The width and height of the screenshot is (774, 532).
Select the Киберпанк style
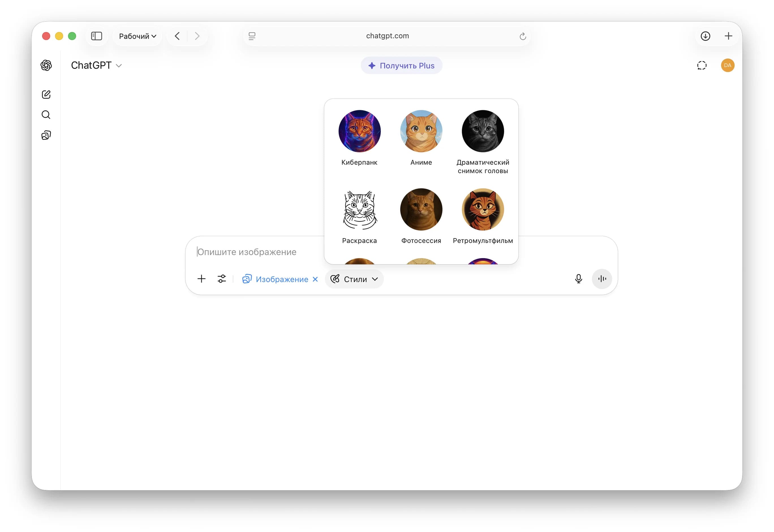359,132
